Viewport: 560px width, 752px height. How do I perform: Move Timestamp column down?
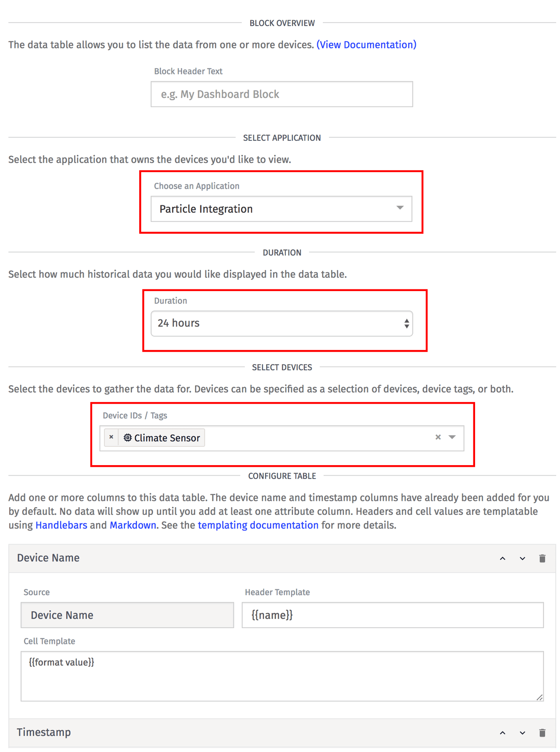pyautogui.click(x=522, y=733)
